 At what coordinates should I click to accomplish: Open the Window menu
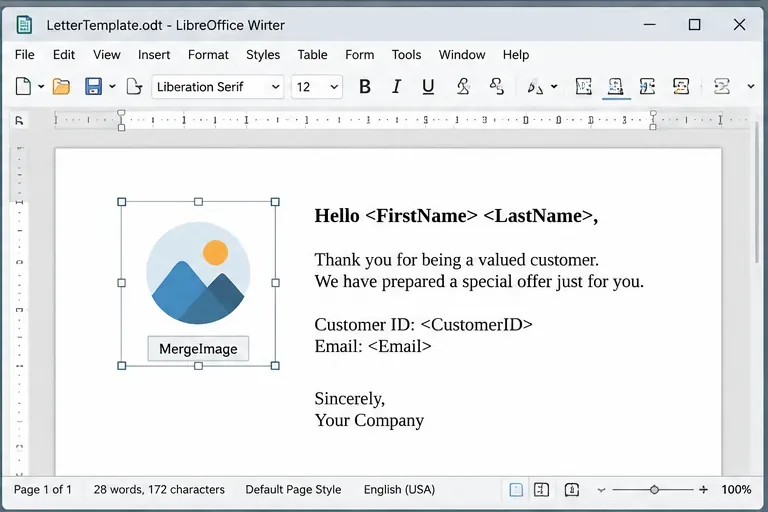tap(461, 54)
